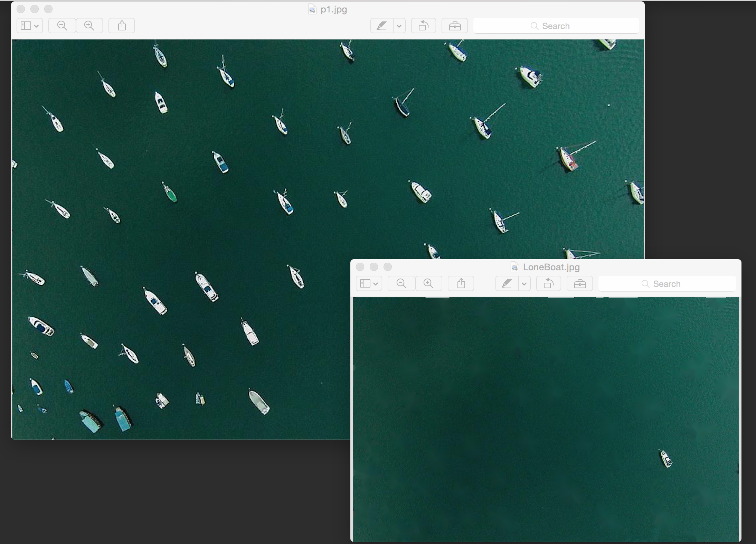Zoom in on the LoneBoat.jpg image
Image resolution: width=756 pixels, height=544 pixels.
pyautogui.click(x=428, y=283)
